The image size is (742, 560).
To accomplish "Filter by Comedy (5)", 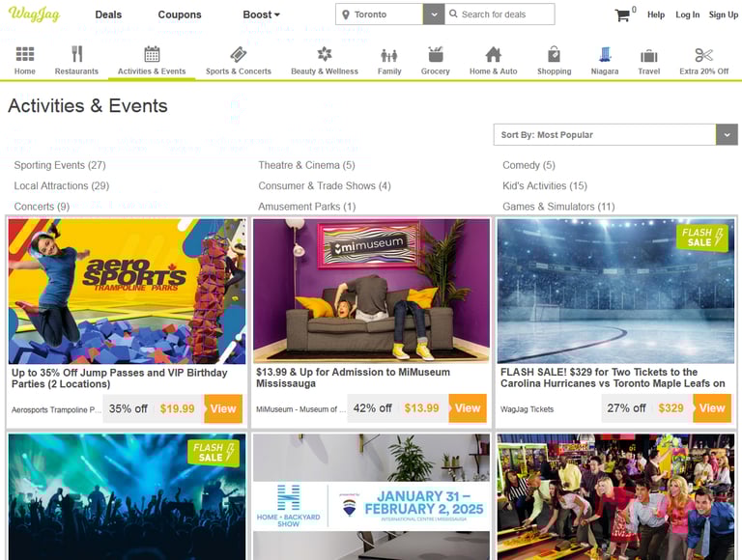I will click(x=528, y=165).
